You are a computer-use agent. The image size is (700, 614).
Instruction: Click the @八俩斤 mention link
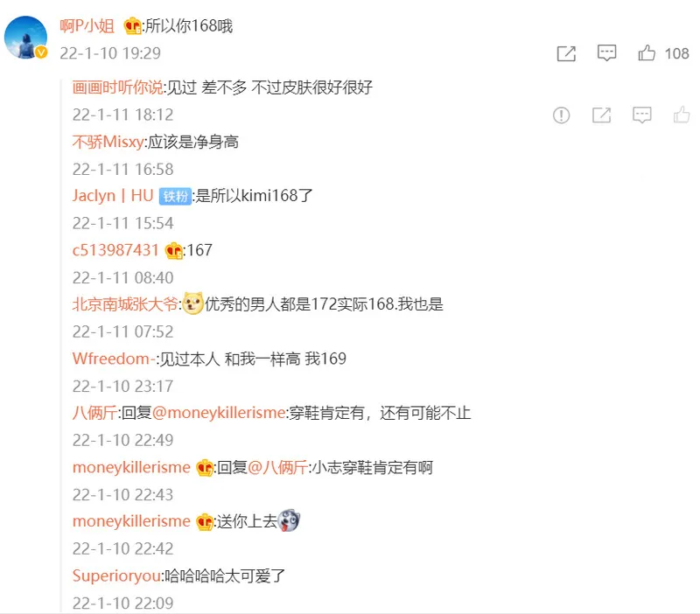coord(277,467)
